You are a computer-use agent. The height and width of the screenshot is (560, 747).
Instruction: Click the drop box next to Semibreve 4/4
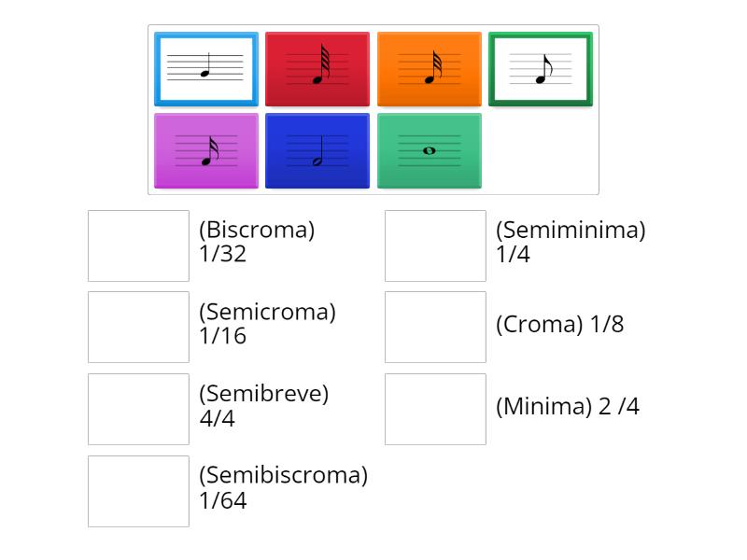pos(138,409)
